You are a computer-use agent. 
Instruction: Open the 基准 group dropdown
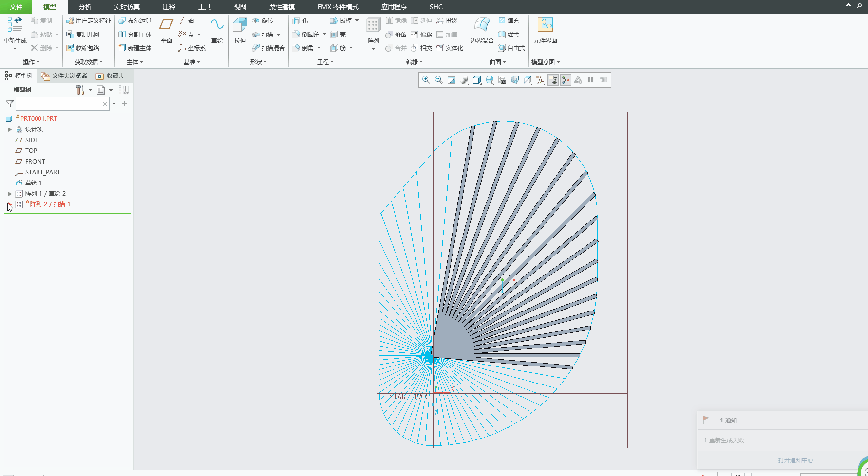tap(191, 62)
